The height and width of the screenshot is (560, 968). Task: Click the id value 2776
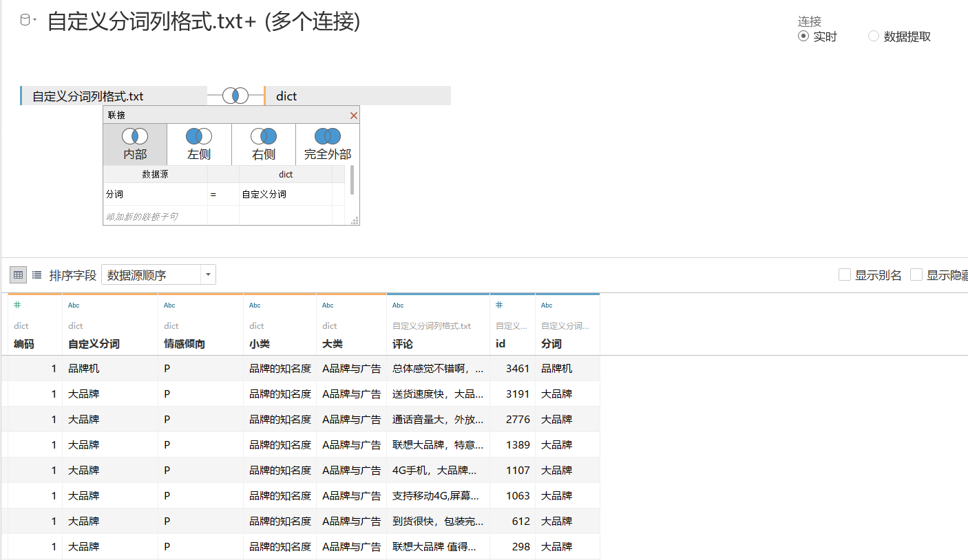(x=512, y=420)
